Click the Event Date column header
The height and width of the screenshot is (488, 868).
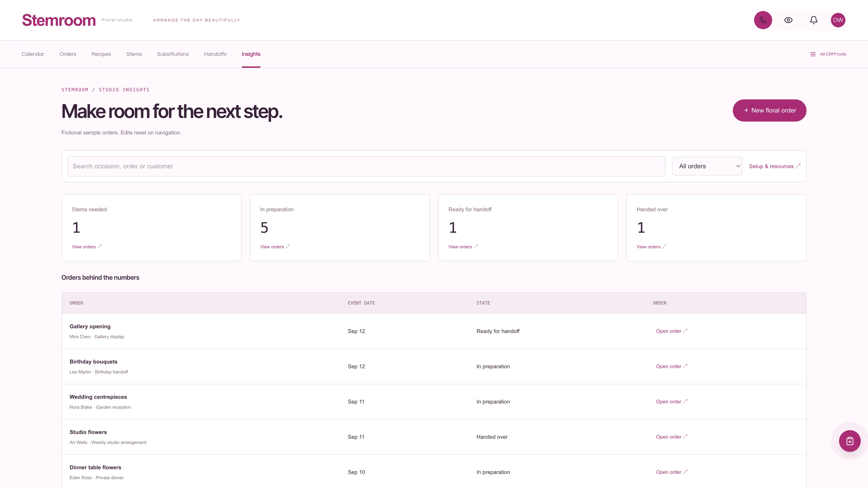tap(361, 303)
